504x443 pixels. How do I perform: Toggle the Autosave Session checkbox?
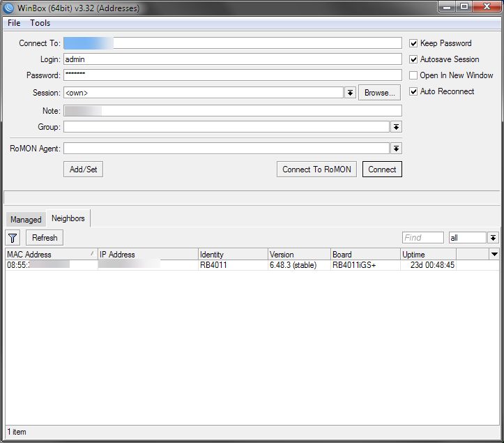413,59
